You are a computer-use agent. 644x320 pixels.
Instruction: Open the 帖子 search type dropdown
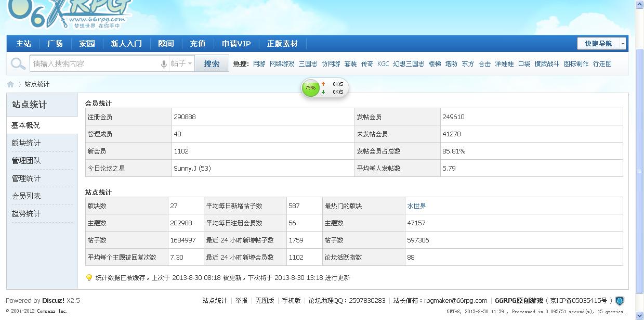(181, 63)
